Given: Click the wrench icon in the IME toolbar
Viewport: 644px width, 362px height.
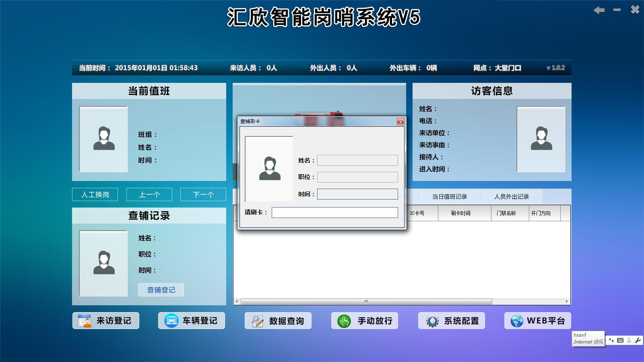Looking at the screenshot, I should pos(638,340).
